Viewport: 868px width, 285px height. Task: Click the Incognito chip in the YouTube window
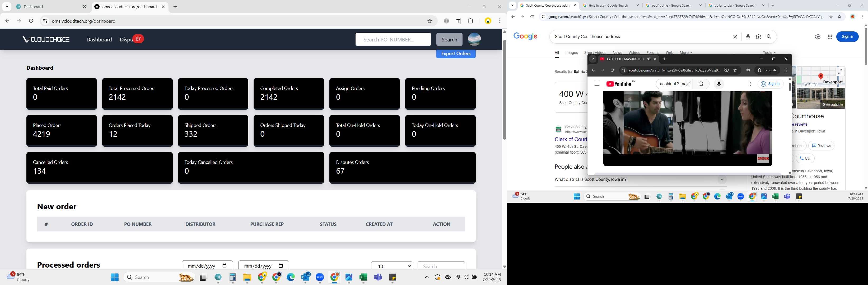[x=767, y=70]
